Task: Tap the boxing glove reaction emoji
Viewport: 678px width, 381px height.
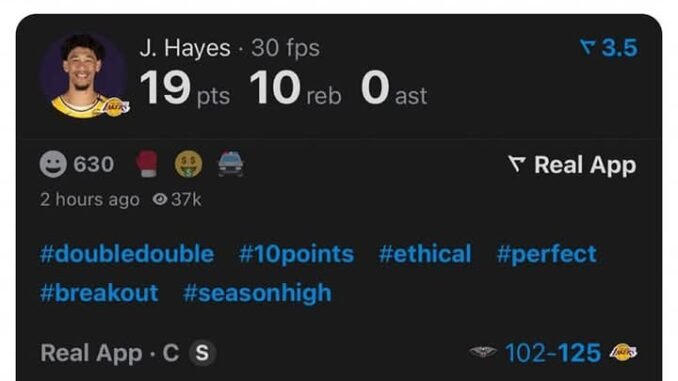Action: (147, 164)
